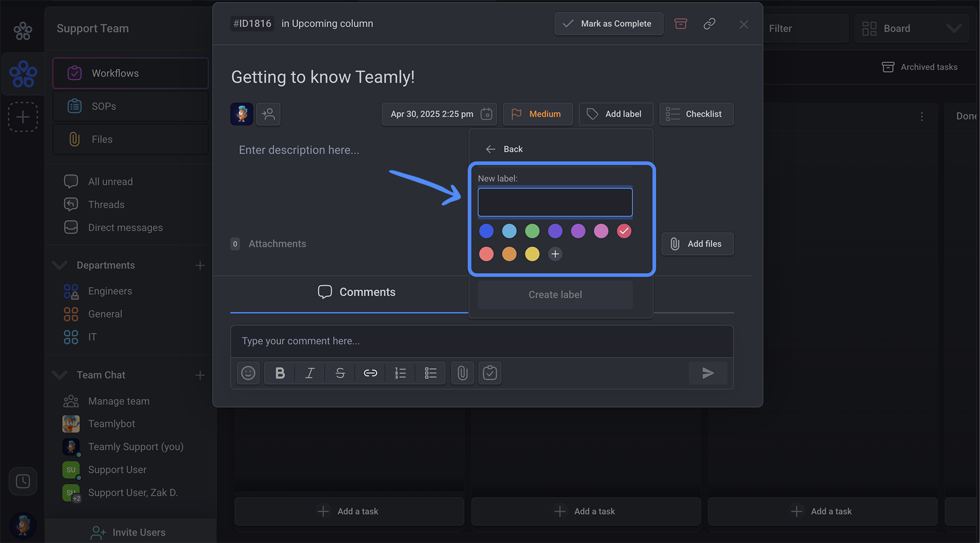Switch to the Comments tab
This screenshot has height=543, width=980.
pyautogui.click(x=357, y=292)
